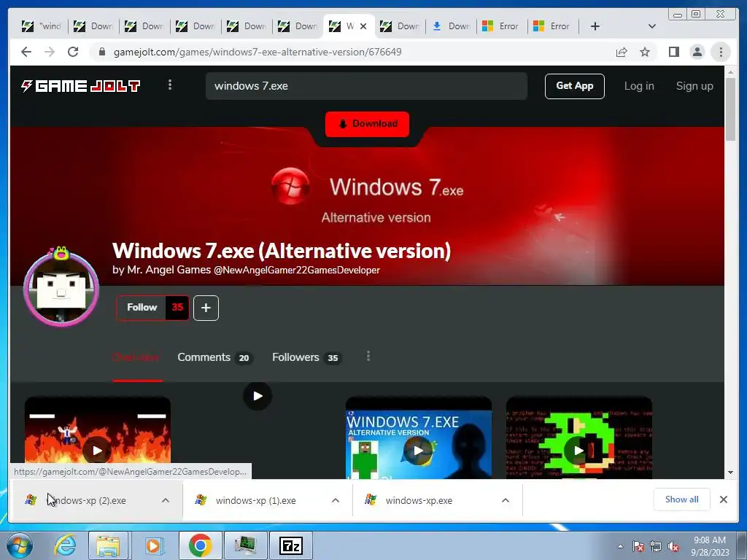Reload the current page
747x560 pixels.
tap(73, 52)
